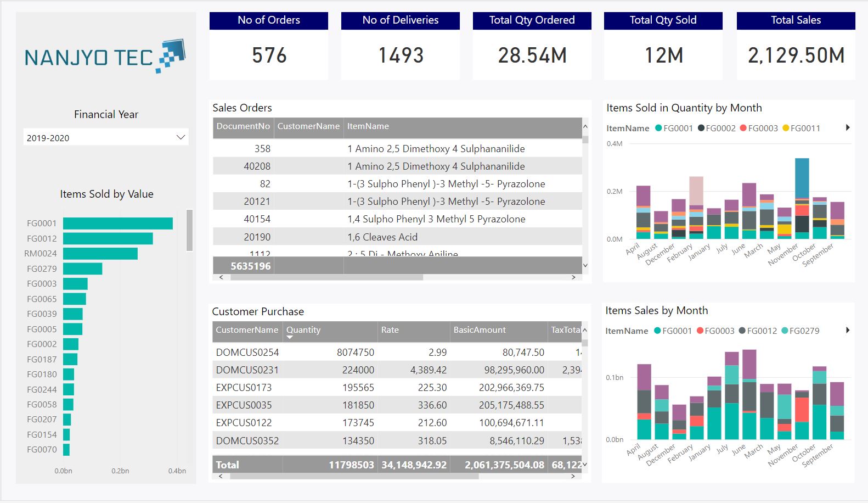Click FG0187 label in Items Sold by Value
Viewport: 868px width, 503px height.
(42, 359)
